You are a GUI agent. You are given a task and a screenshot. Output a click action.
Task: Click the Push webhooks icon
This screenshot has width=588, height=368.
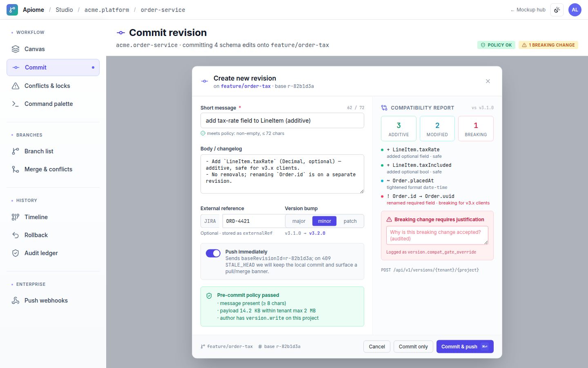pyautogui.click(x=16, y=301)
